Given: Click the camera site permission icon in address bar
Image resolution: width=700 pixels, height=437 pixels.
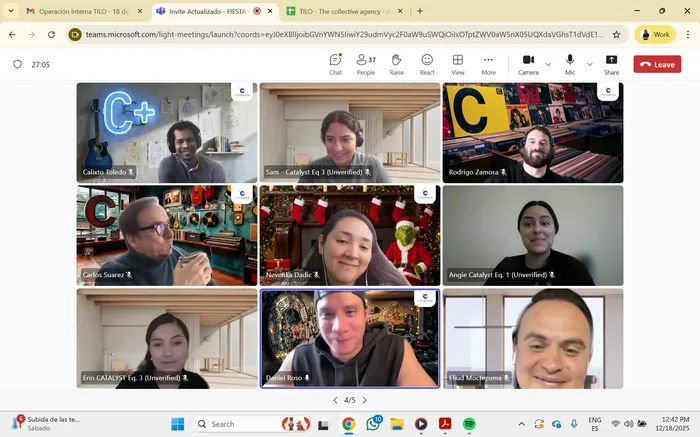Looking at the screenshot, I should tap(75, 34).
